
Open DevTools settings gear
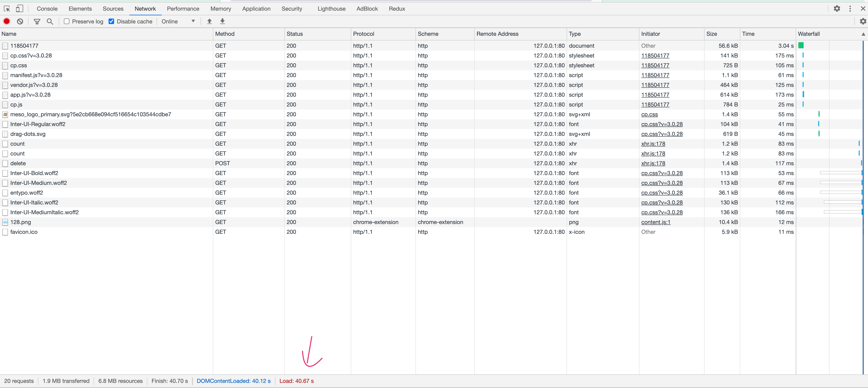(x=837, y=9)
